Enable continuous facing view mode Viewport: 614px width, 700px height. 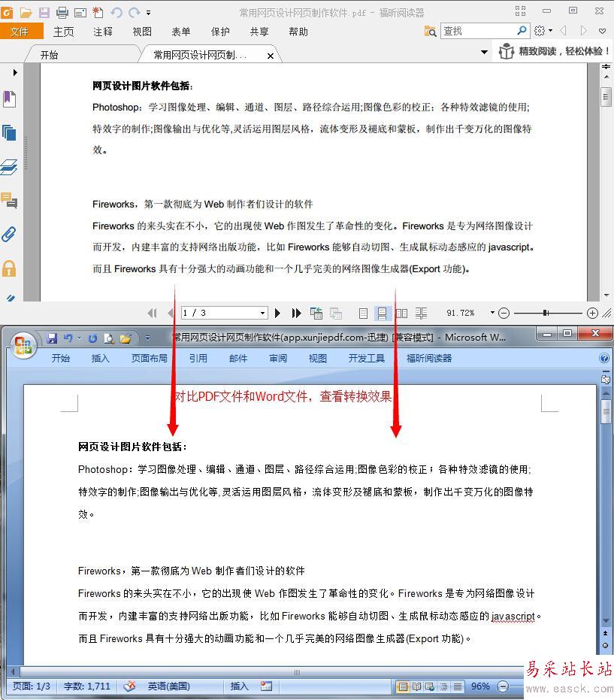click(x=421, y=314)
